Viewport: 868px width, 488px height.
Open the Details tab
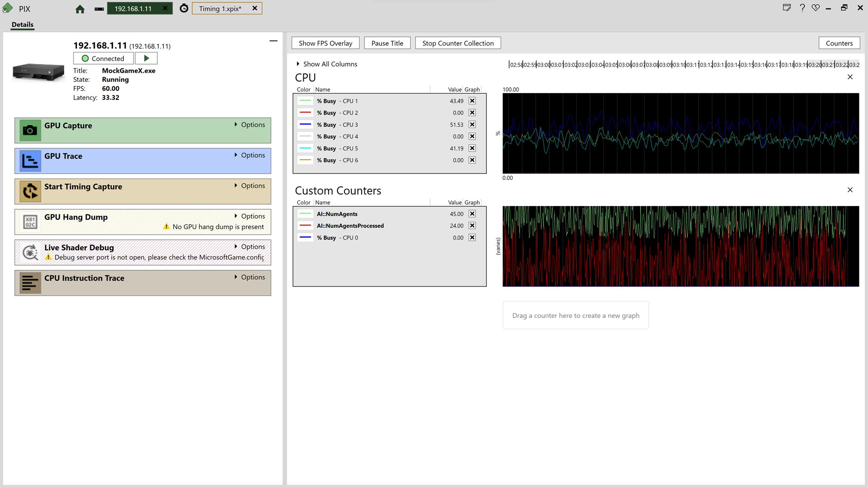(x=23, y=25)
